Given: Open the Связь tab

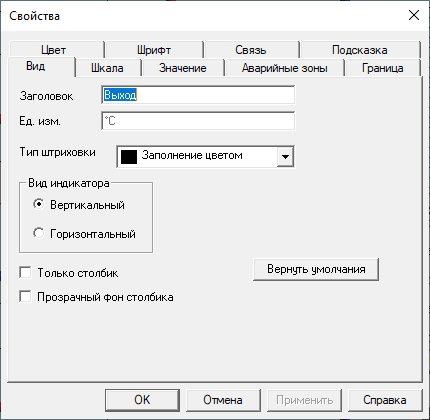Looking at the screenshot, I should (x=251, y=50).
